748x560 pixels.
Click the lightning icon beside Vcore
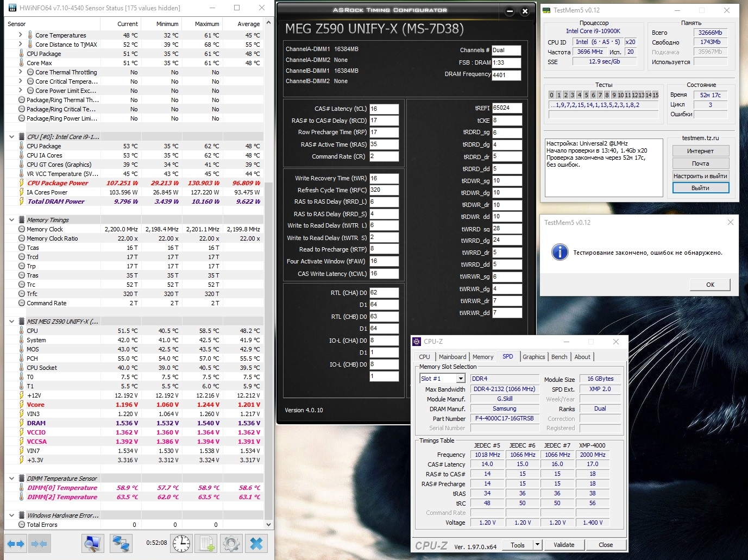[x=22, y=405]
